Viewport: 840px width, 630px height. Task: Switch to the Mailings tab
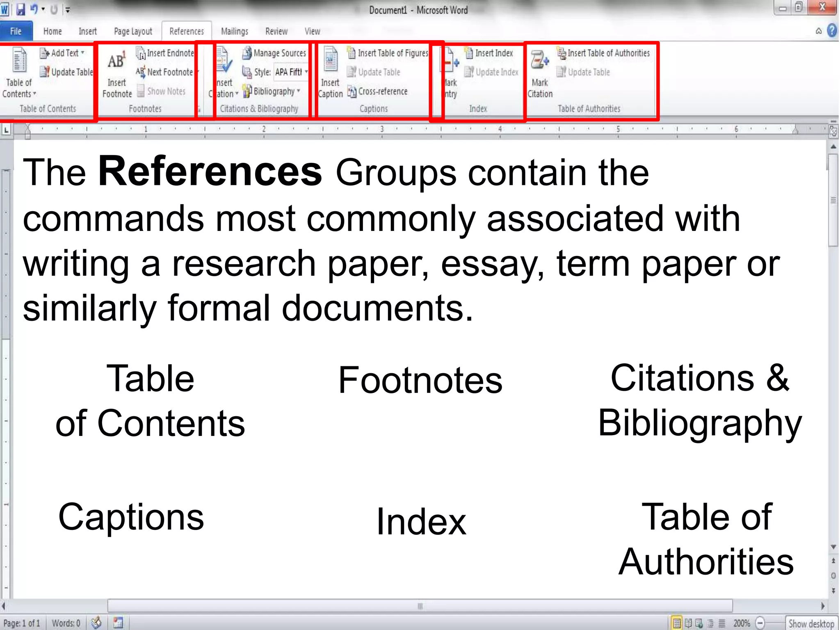point(235,31)
